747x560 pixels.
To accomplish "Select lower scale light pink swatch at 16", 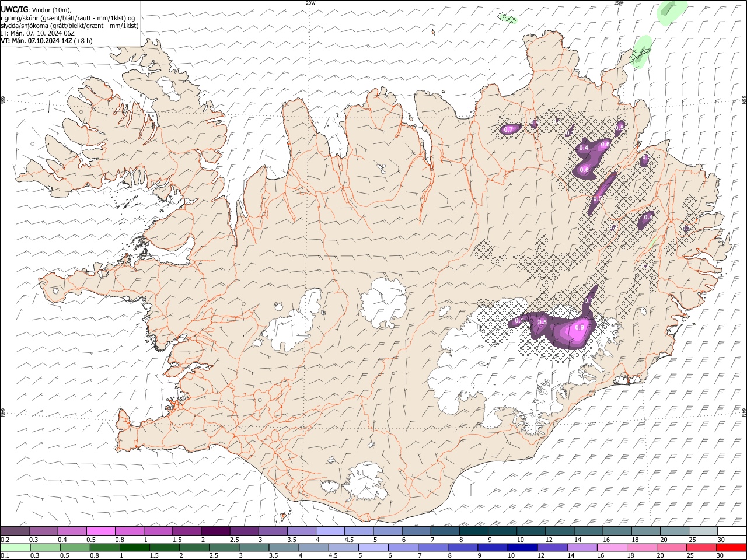I will pyautogui.click(x=612, y=547).
